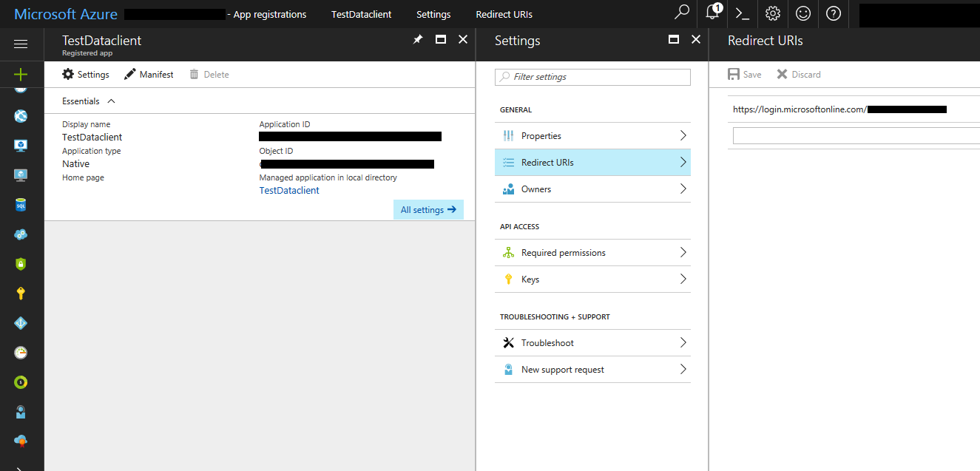Go to App registrations in the breadcrumb
The image size is (980, 471).
[270, 14]
